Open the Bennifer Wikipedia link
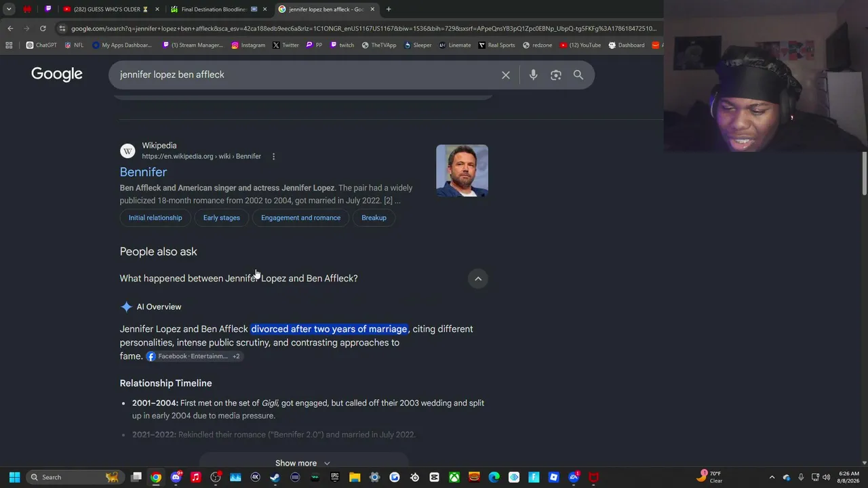868x488 pixels. tap(143, 172)
